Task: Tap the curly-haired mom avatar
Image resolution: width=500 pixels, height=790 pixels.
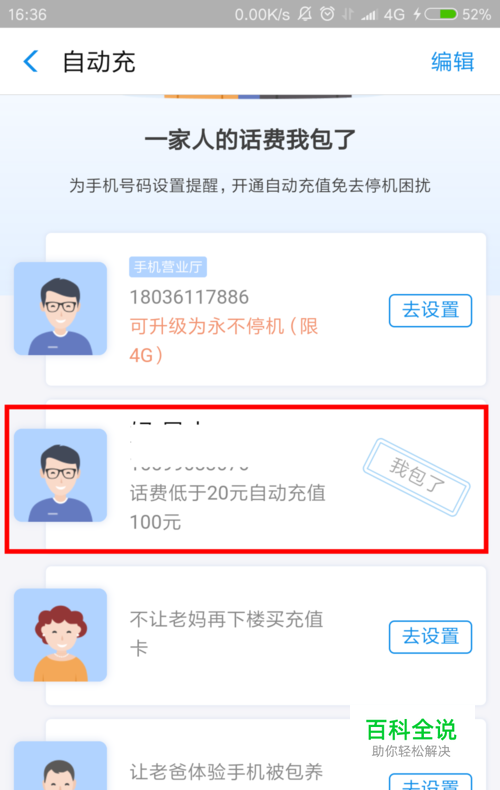Action: pyautogui.click(x=60, y=635)
